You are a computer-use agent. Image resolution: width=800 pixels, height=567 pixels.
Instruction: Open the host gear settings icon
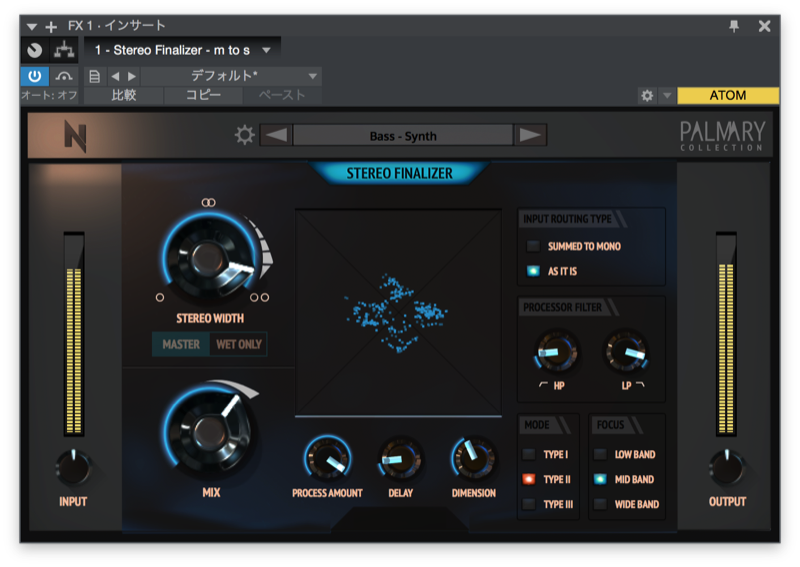(647, 95)
